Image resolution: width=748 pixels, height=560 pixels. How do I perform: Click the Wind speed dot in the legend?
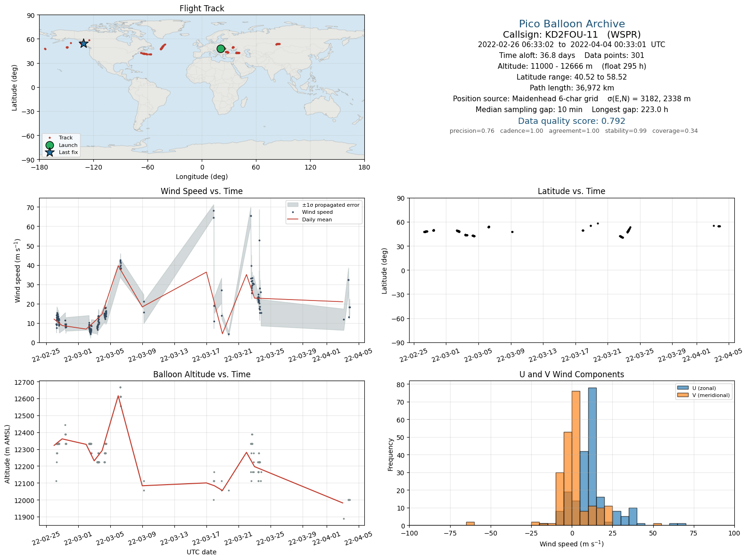[x=293, y=212]
